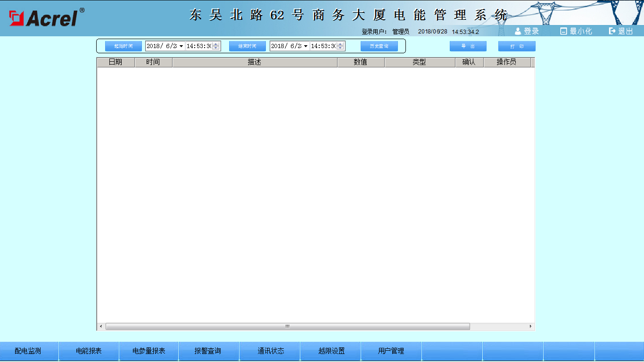Switch to the 配电监测 tab
The width and height of the screenshot is (644, 362).
tap(28, 351)
